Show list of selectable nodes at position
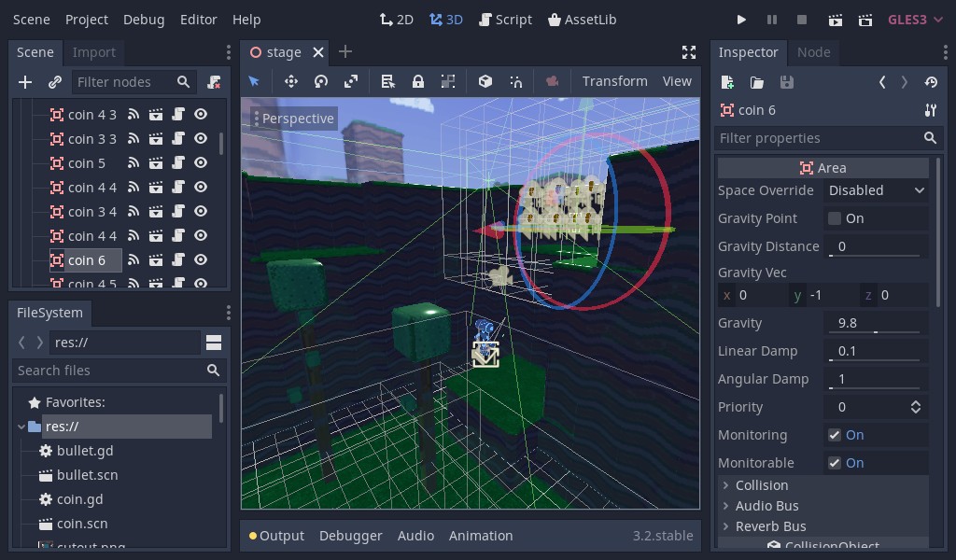 pyautogui.click(x=387, y=81)
